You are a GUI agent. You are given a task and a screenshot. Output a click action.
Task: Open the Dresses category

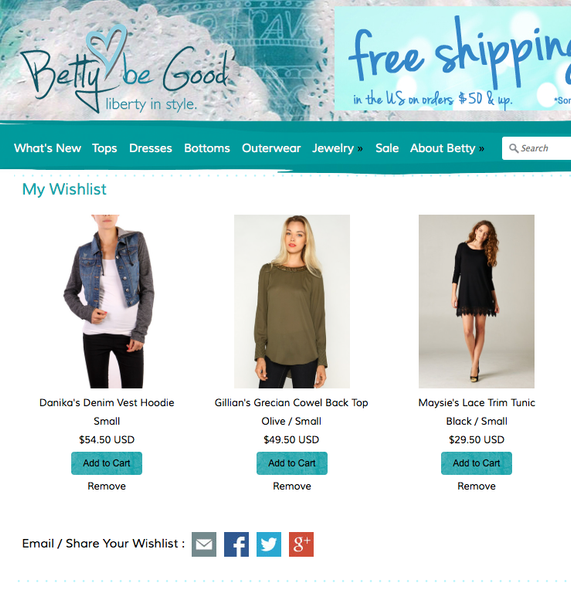click(x=150, y=148)
